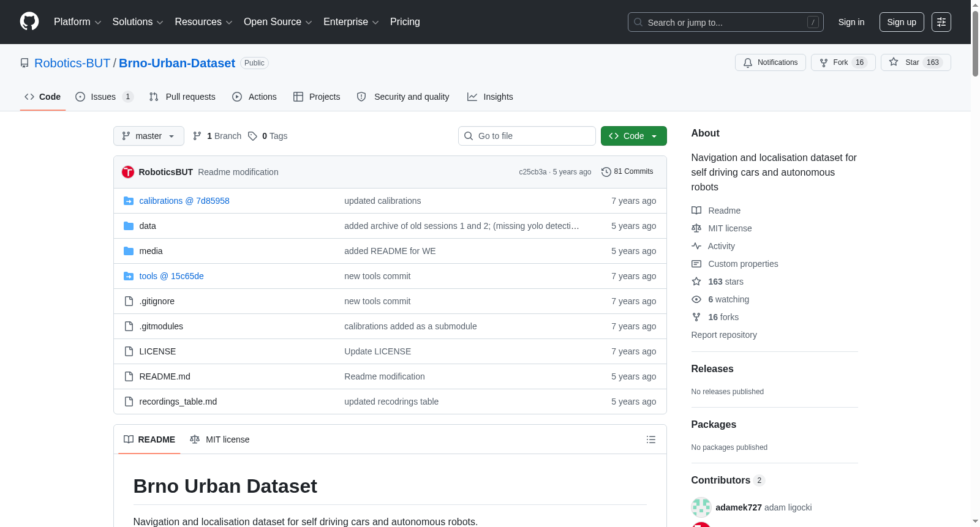980x527 pixels.
Task: Open the README outline list icon
Action: tap(651, 439)
